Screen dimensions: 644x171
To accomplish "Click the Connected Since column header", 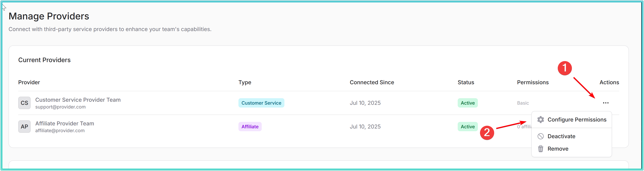I will [x=371, y=82].
